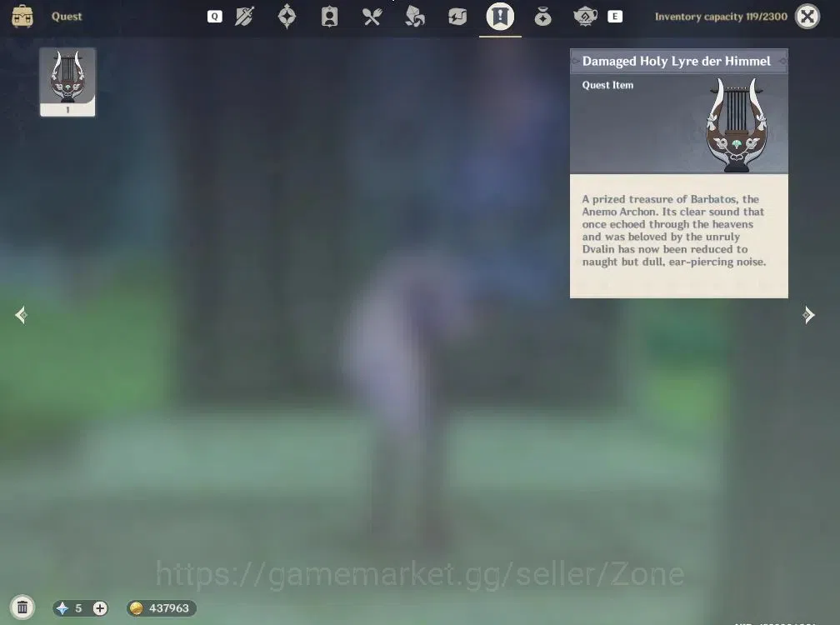Select the Food tab with utensils icon

(x=372, y=17)
